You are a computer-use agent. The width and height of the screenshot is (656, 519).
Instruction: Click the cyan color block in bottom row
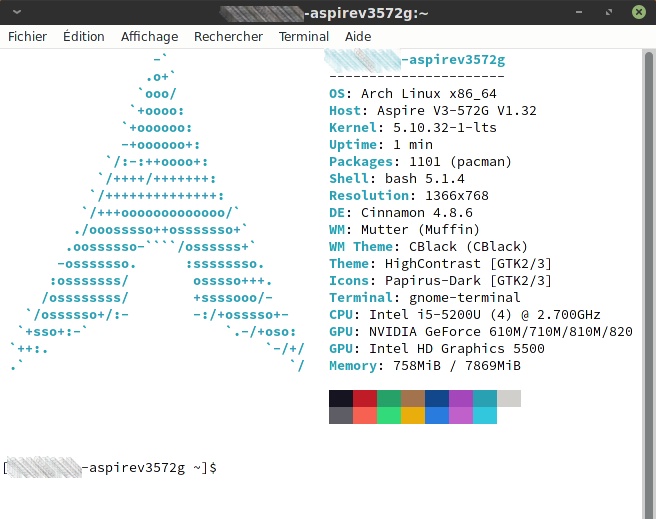tap(485, 415)
